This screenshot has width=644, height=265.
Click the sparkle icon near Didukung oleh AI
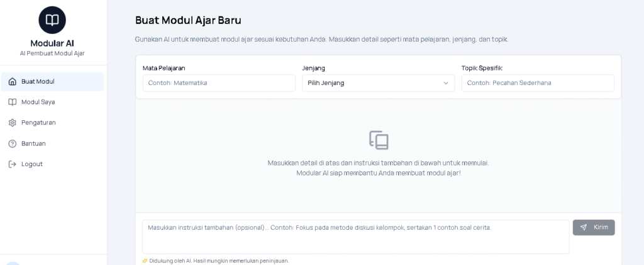(x=145, y=261)
